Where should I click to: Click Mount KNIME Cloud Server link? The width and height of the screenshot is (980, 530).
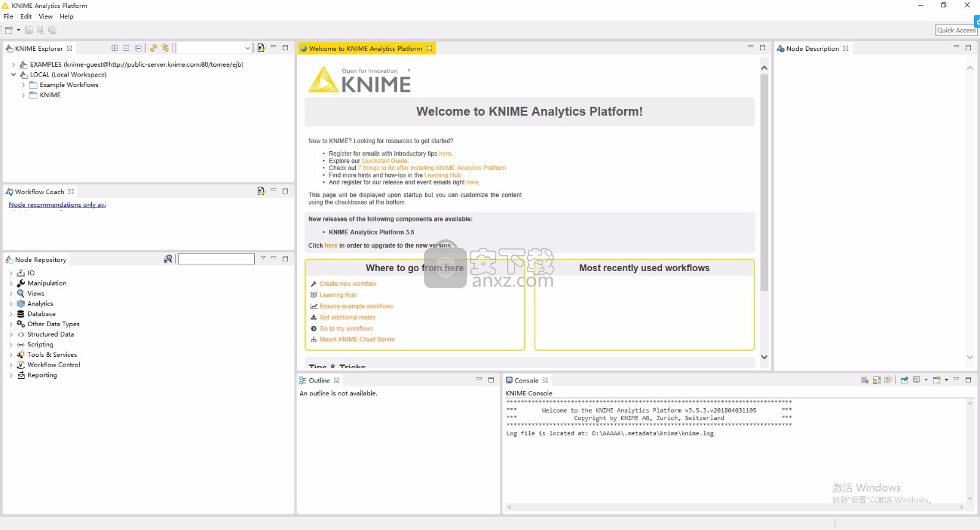[357, 340]
